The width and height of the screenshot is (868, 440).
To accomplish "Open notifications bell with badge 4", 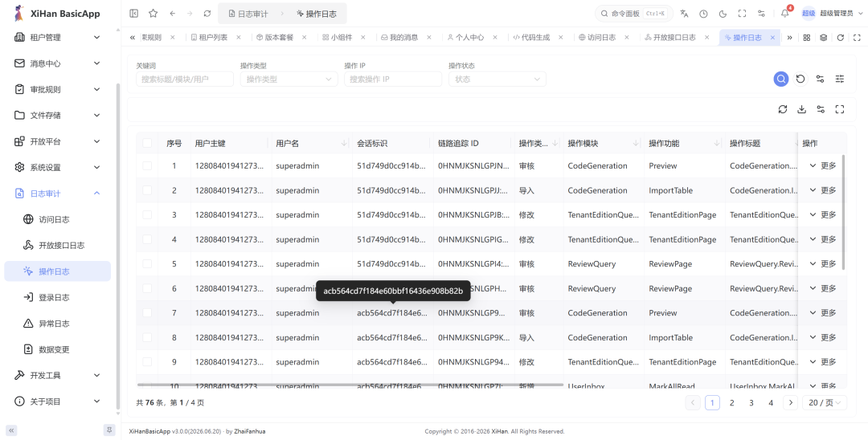I will click(x=785, y=14).
